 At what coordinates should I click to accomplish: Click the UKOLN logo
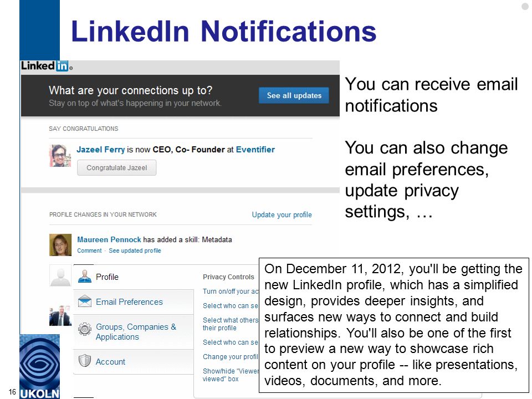(40, 366)
